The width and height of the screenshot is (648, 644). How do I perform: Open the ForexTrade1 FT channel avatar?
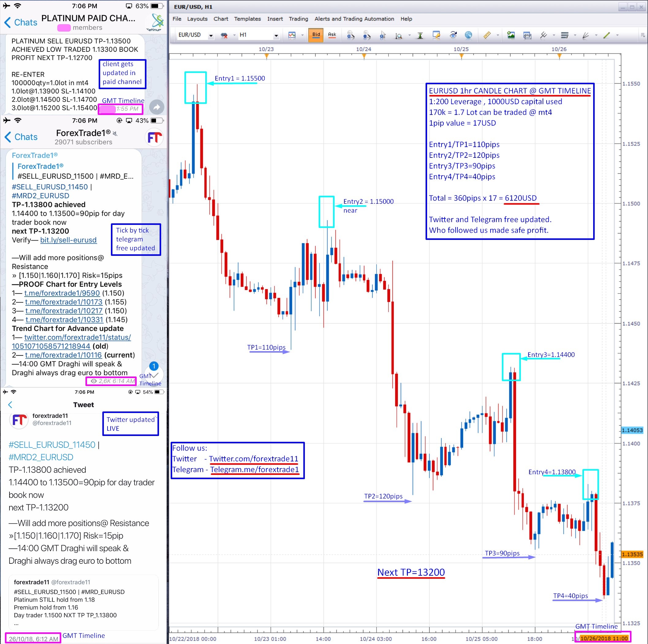pos(155,137)
